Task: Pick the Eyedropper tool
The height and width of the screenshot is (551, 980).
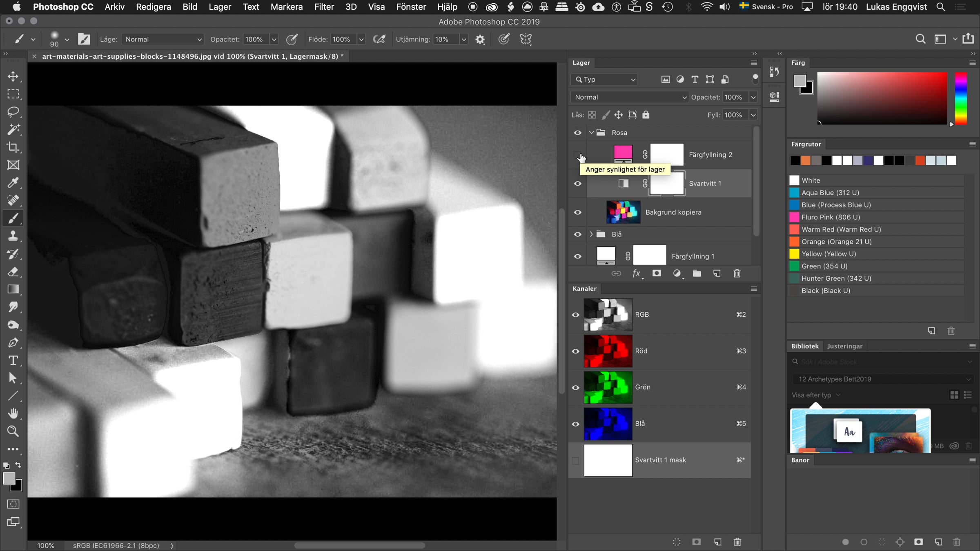Action: point(13,182)
